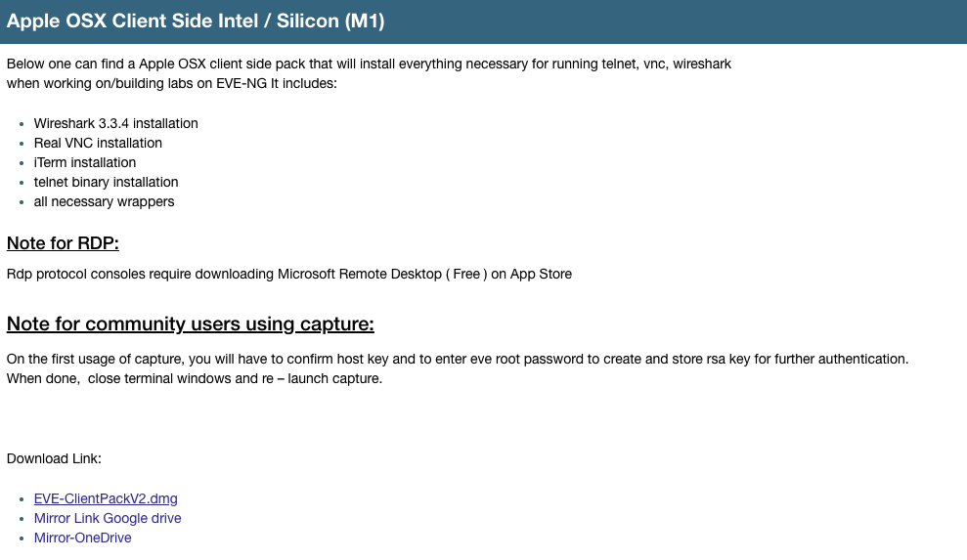The height and width of the screenshot is (560, 967).
Task: Click the bullet beside Wireshark installation
Action: (22, 124)
